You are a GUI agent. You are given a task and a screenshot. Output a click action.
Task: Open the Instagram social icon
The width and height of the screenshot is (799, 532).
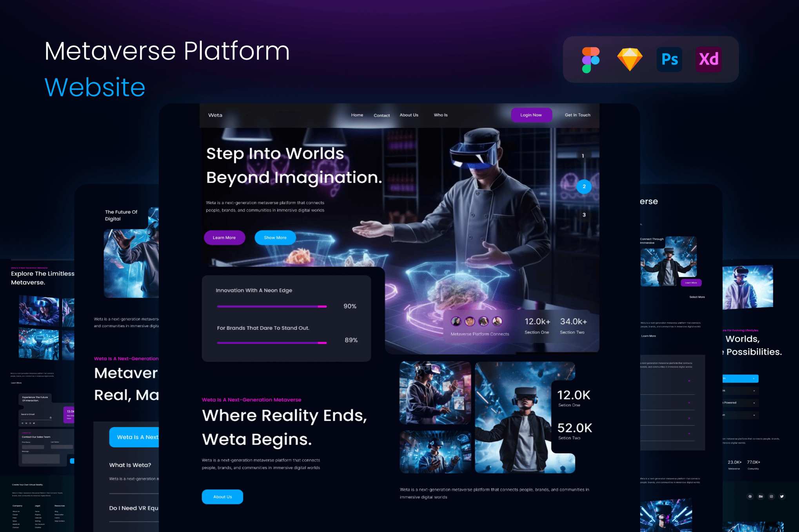tap(771, 496)
